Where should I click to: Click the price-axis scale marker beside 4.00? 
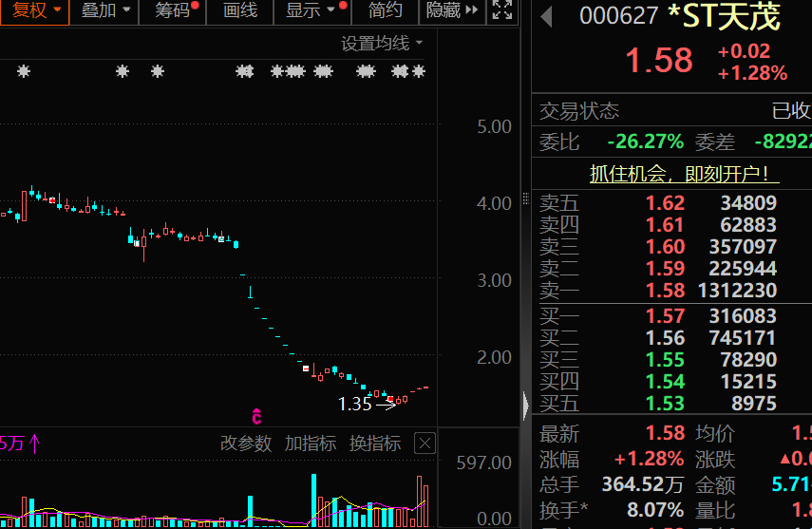click(x=525, y=201)
